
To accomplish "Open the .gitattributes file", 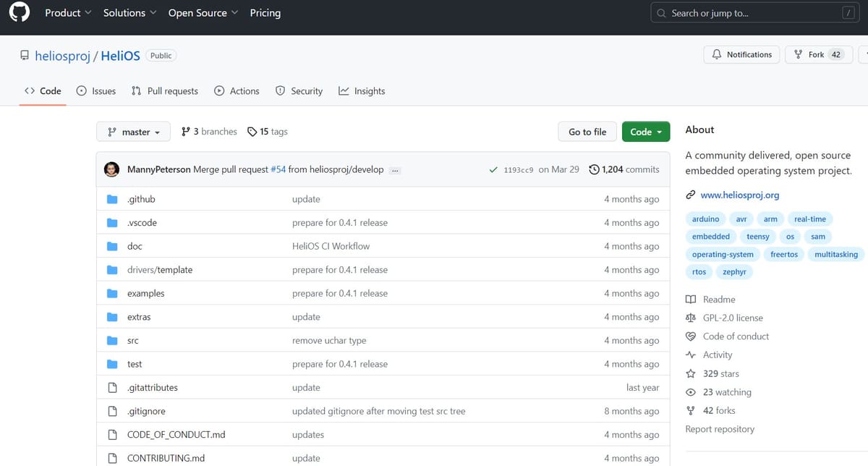I will click(152, 388).
